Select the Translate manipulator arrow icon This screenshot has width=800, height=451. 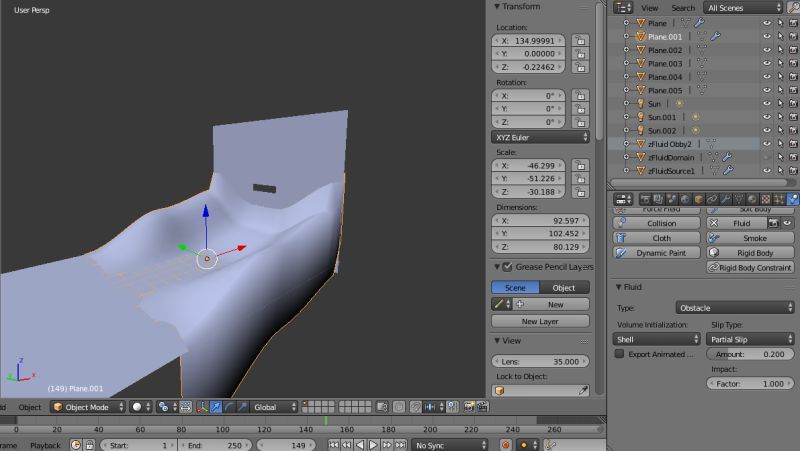click(216, 407)
